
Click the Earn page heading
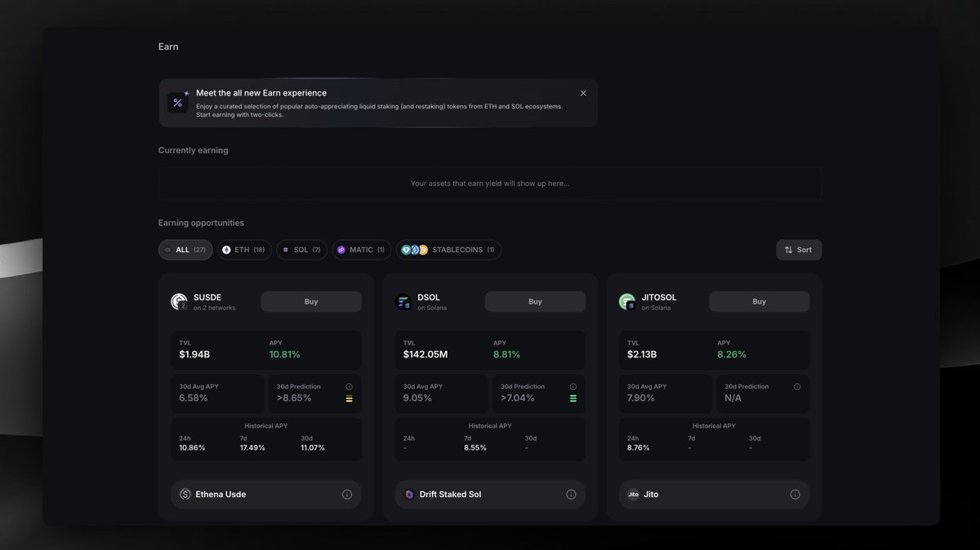(168, 47)
